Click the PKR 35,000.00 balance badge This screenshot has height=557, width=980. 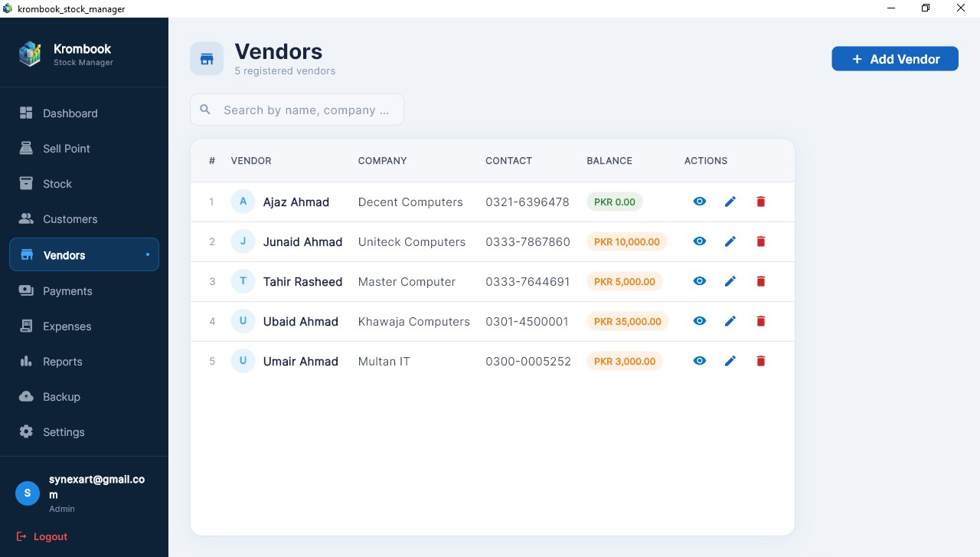(x=628, y=321)
